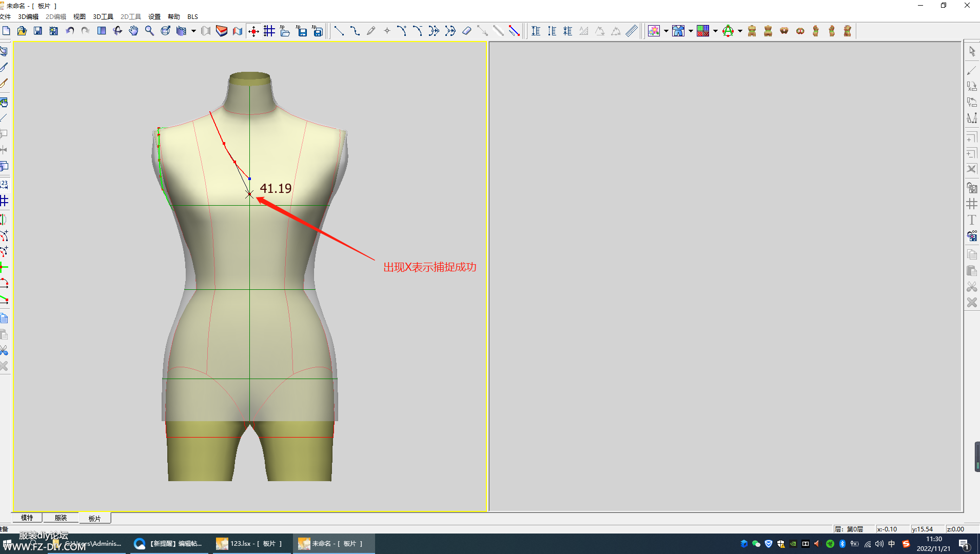Image resolution: width=980 pixels, height=554 pixels.
Task: Click the New file icon
Action: click(6, 31)
